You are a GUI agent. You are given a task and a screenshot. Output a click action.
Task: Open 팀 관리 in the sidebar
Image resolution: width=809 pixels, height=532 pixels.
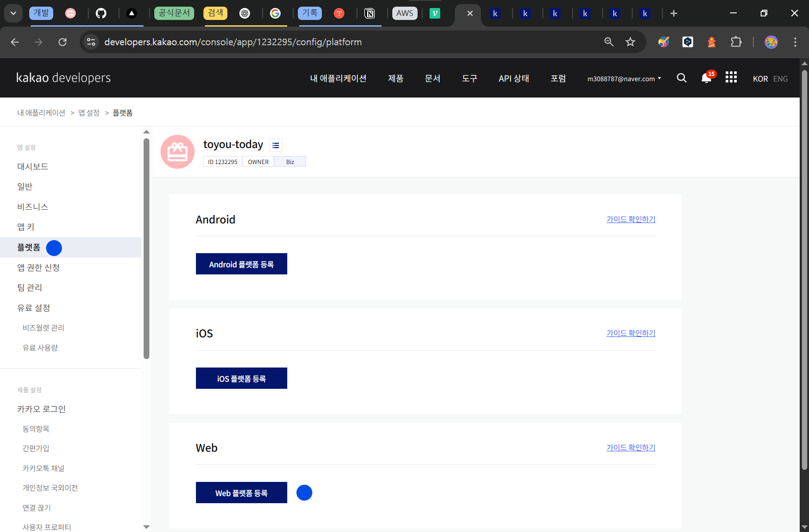point(30,288)
